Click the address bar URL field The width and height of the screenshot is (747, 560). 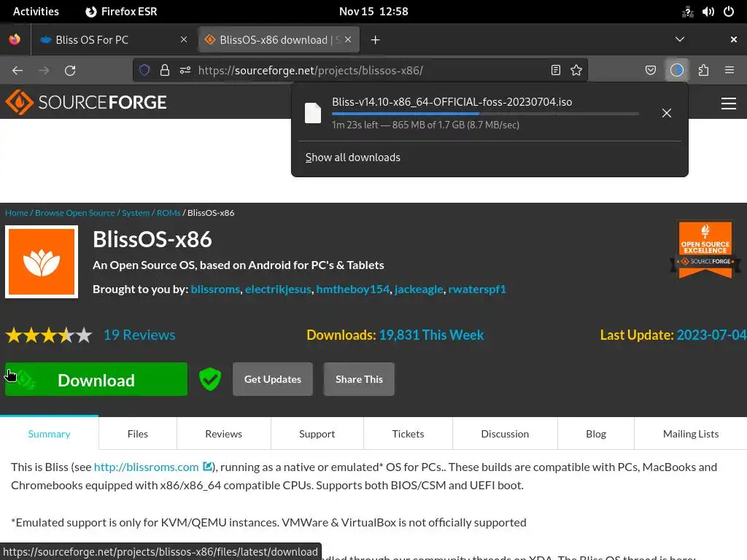[x=362, y=71]
